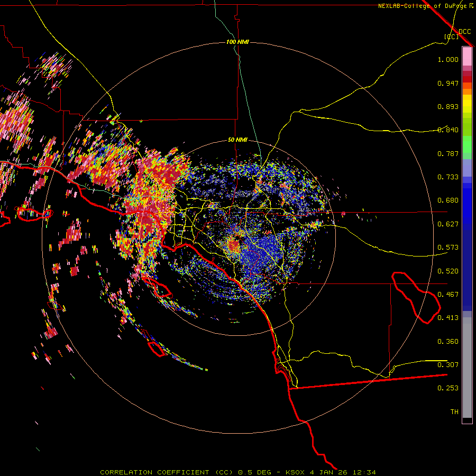Click the 0.893 legend value
Screen dimensions: 476x476
point(448,106)
